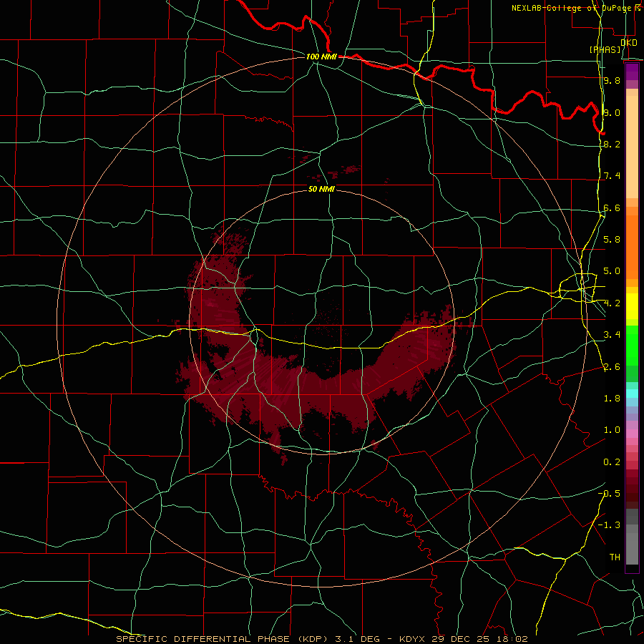Click the 9.0 value on color scale
This screenshot has height=644, width=644.
point(612,112)
